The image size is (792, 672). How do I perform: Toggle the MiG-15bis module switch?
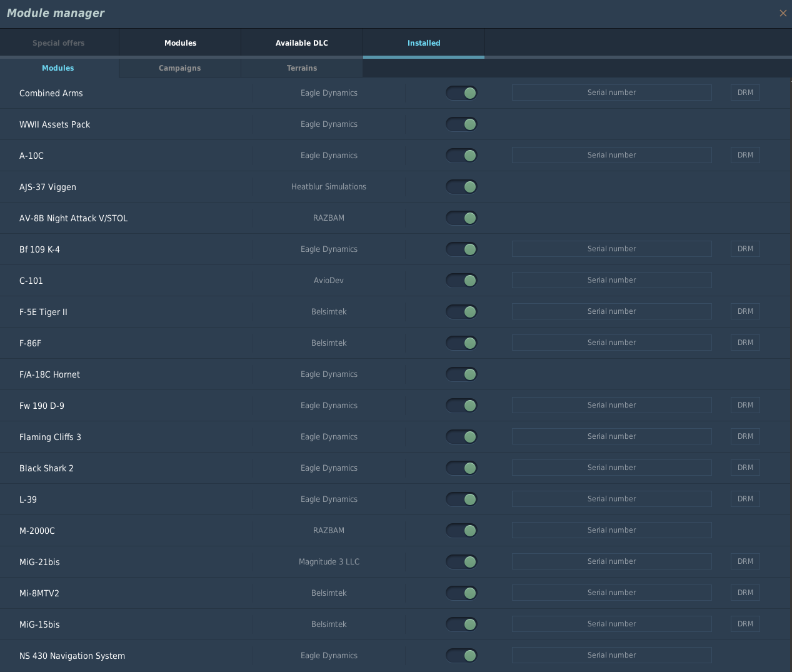point(461,624)
